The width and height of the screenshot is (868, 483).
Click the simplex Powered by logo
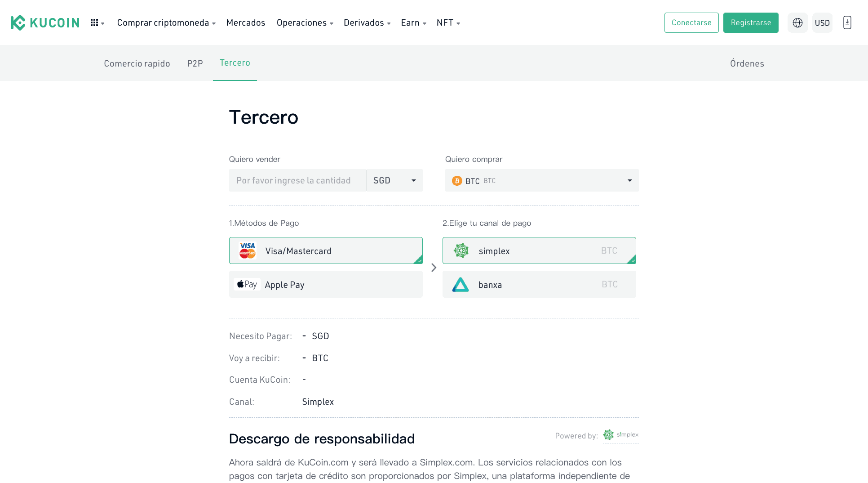pyautogui.click(x=620, y=435)
